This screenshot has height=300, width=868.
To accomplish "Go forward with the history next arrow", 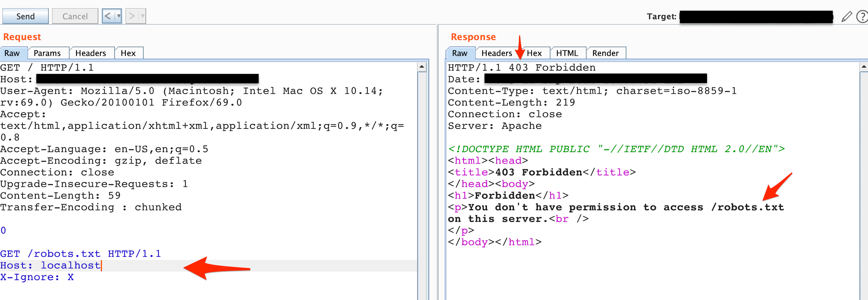I will (x=132, y=16).
